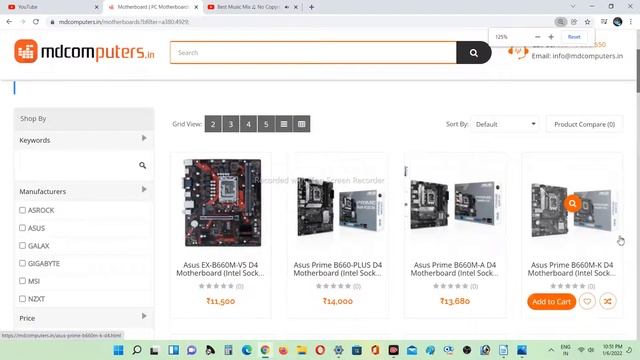
Task: Open Asus Prime B660M-K D4 product link
Action: (x=572, y=269)
